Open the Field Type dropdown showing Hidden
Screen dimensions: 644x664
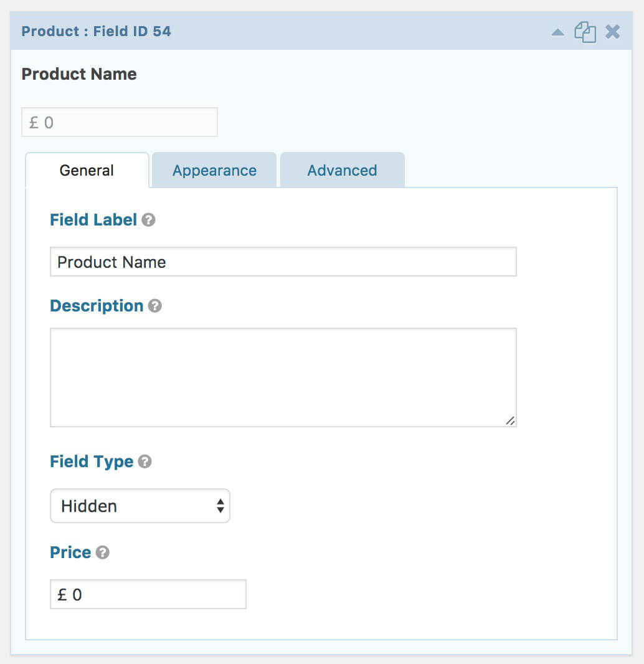(140, 506)
